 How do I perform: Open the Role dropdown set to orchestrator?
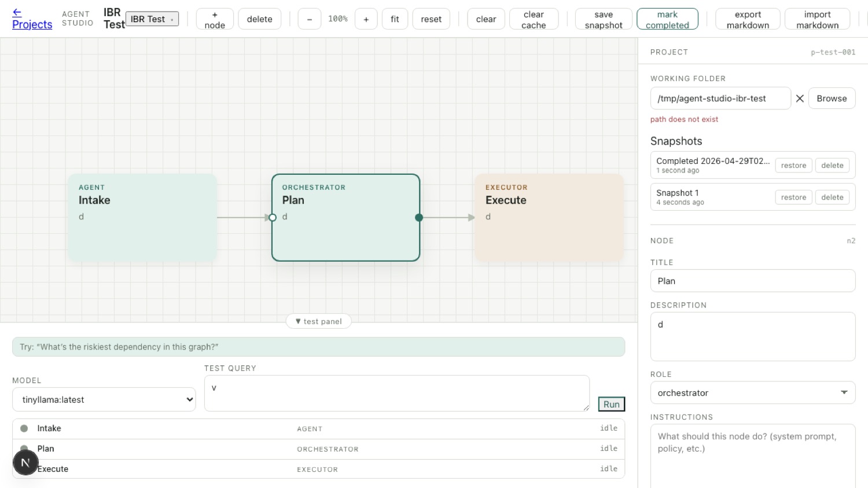tap(753, 392)
